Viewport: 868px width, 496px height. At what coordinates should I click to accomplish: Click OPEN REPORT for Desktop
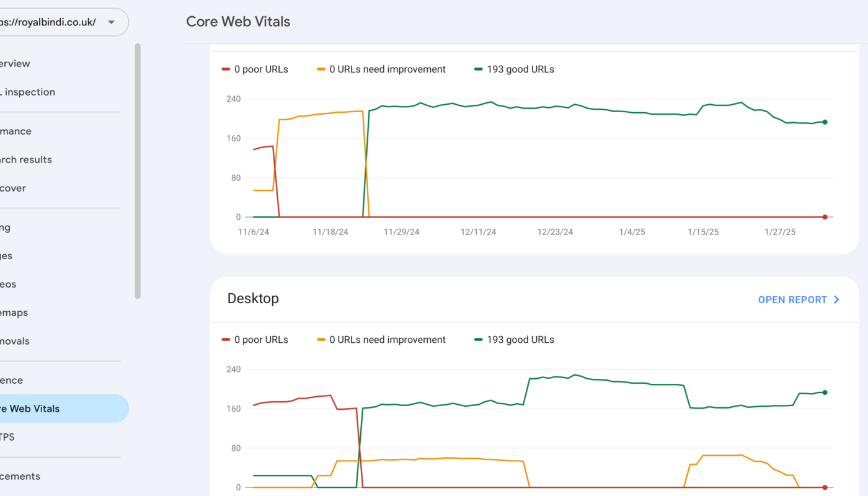point(792,299)
